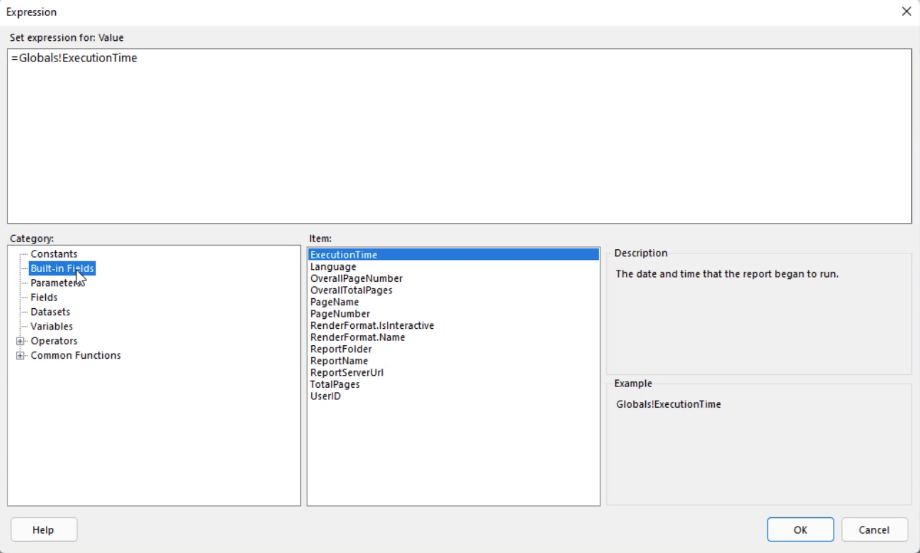This screenshot has width=920, height=553.
Task: Select Built-in Fields category
Action: pos(62,269)
